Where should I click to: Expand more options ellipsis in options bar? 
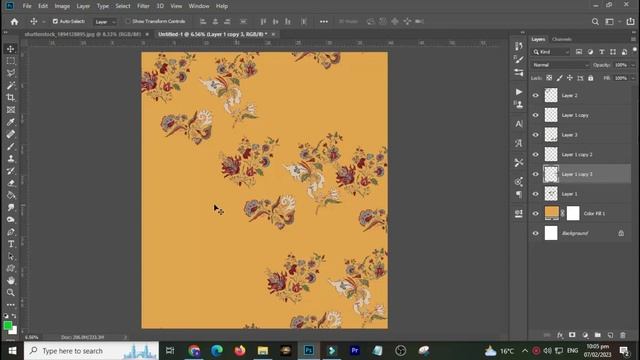tap(324, 22)
